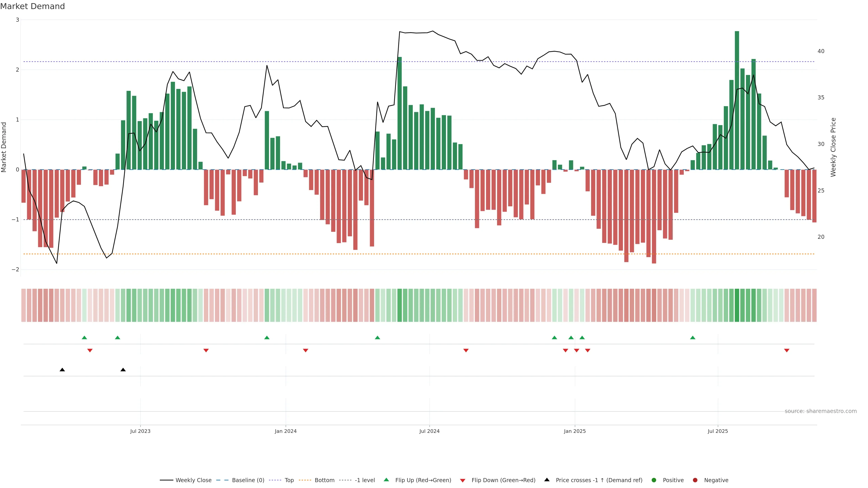Click the flip-up marker just before Jan 2024

[x=267, y=338]
